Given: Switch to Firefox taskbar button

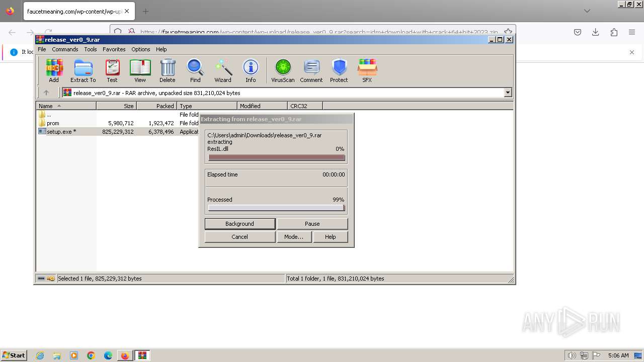Looking at the screenshot, I should click(125, 355).
